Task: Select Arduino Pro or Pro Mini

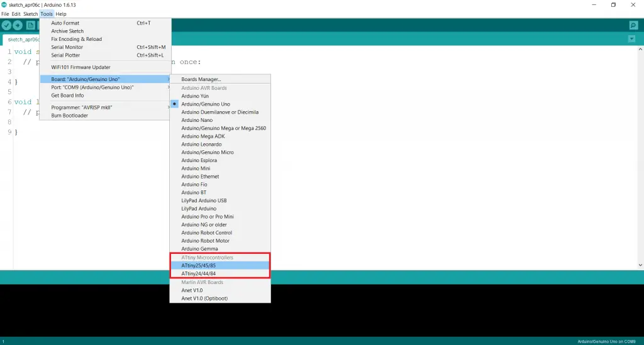Action: click(x=220, y=217)
